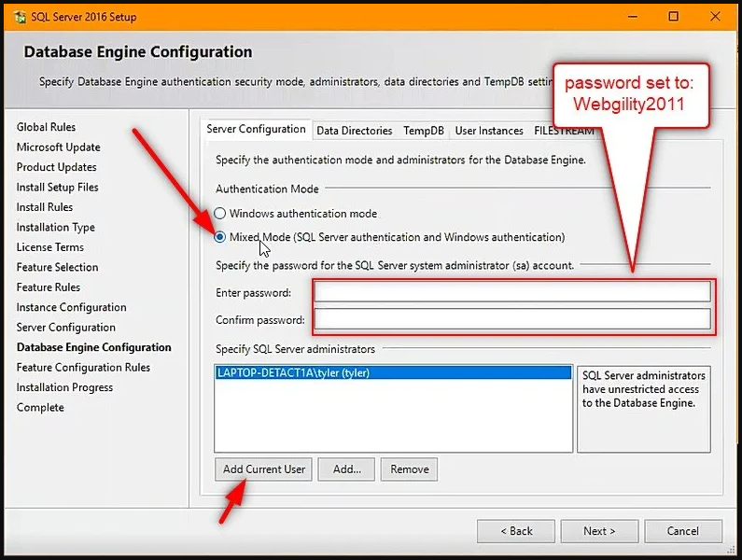Click License Terms step in sidebar
742x560 pixels.
pyautogui.click(x=49, y=247)
